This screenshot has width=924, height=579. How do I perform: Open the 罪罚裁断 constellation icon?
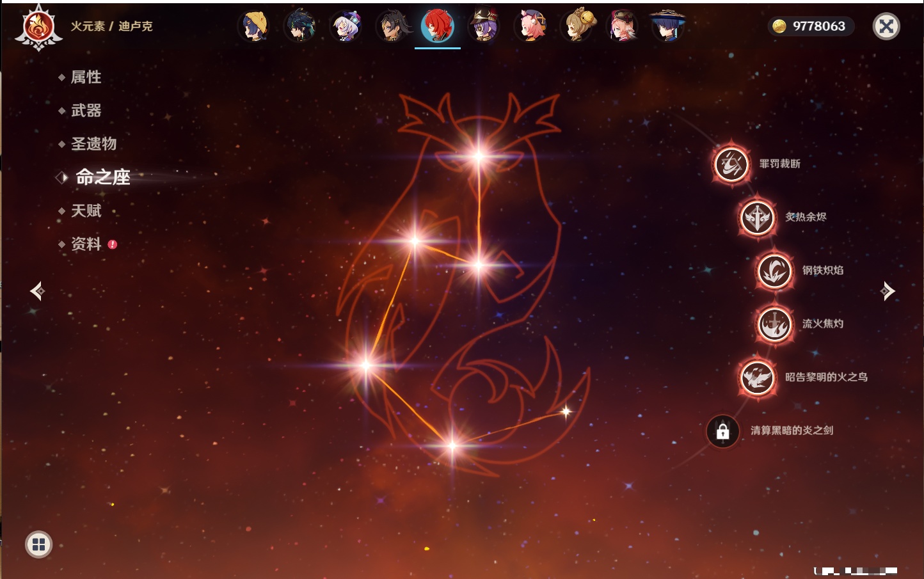731,164
